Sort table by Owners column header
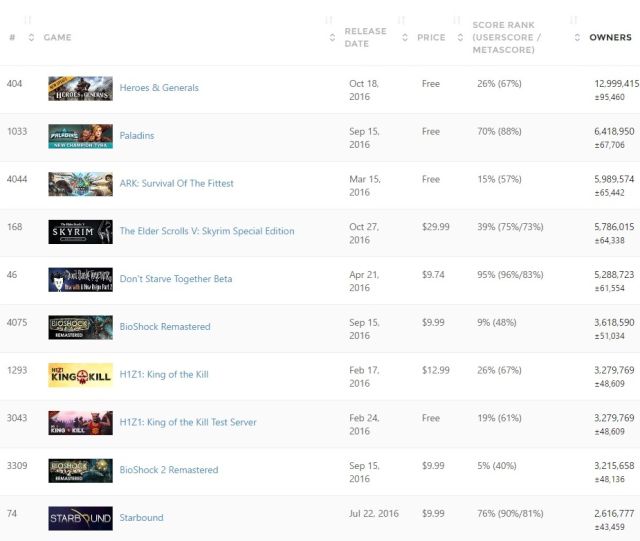Screen dimensions: 640x541 point(610,38)
